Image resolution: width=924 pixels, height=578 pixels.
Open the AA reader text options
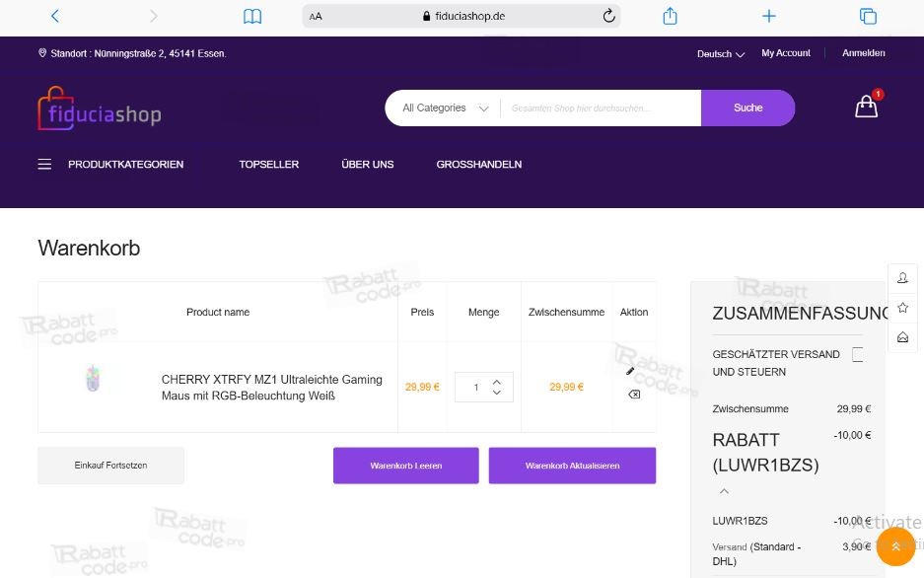click(316, 17)
